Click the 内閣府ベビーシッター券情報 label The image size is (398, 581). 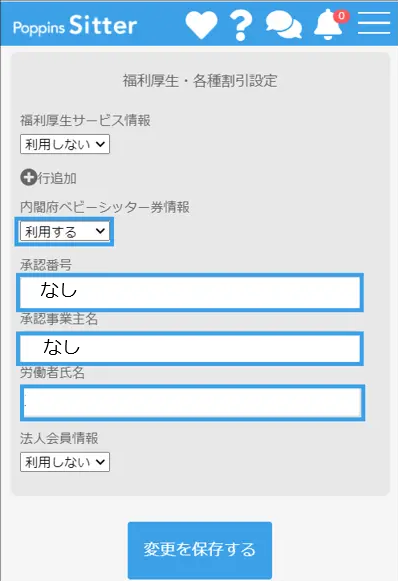[x=105, y=207]
